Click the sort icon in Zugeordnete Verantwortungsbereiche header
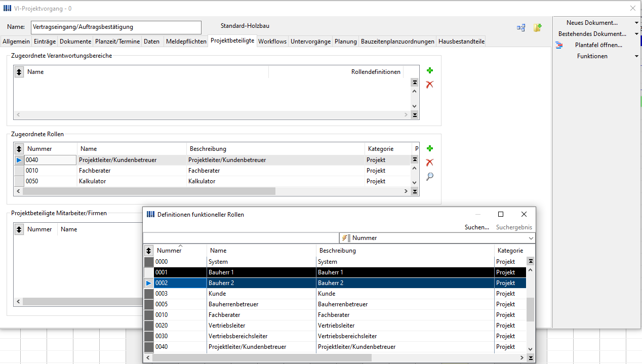642x364 pixels. [x=19, y=72]
